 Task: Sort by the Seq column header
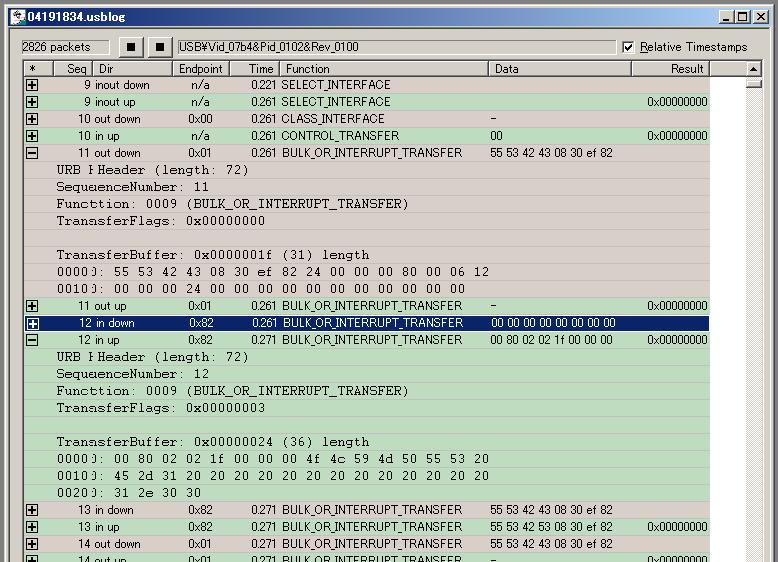pos(77,69)
